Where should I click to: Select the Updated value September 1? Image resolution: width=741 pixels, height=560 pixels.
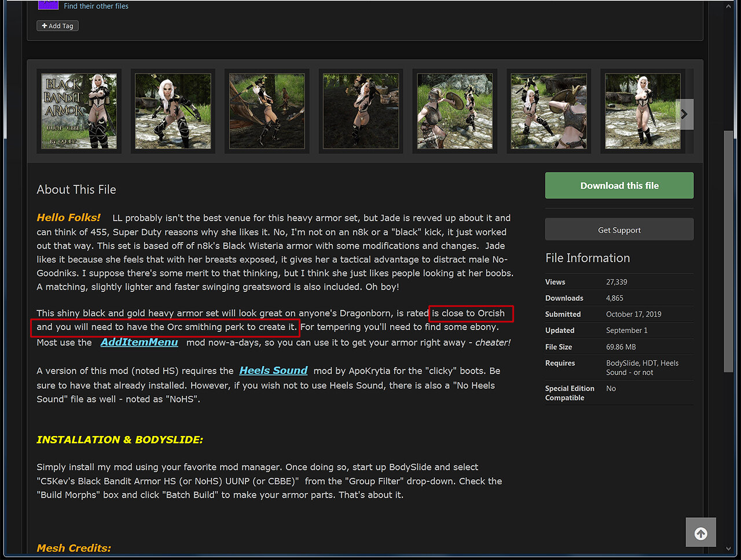coord(627,331)
